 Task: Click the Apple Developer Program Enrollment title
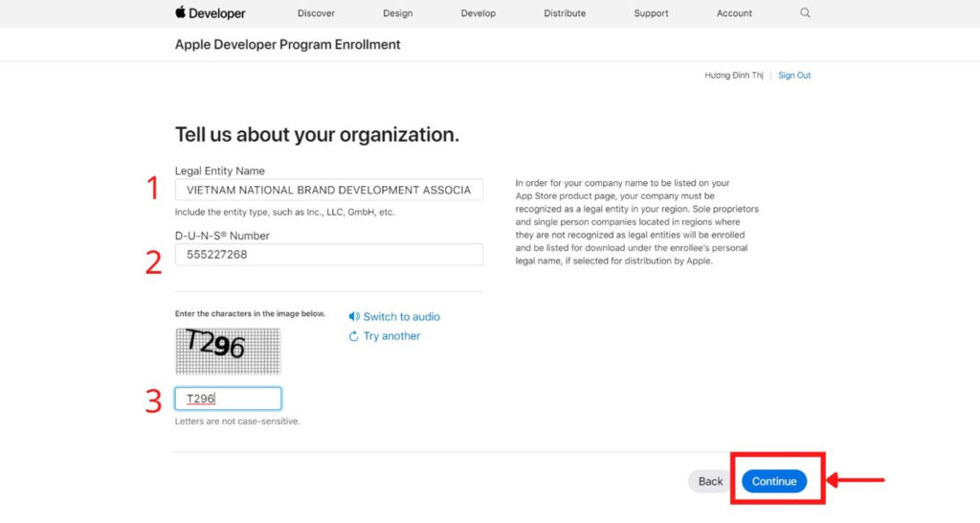pos(287,44)
